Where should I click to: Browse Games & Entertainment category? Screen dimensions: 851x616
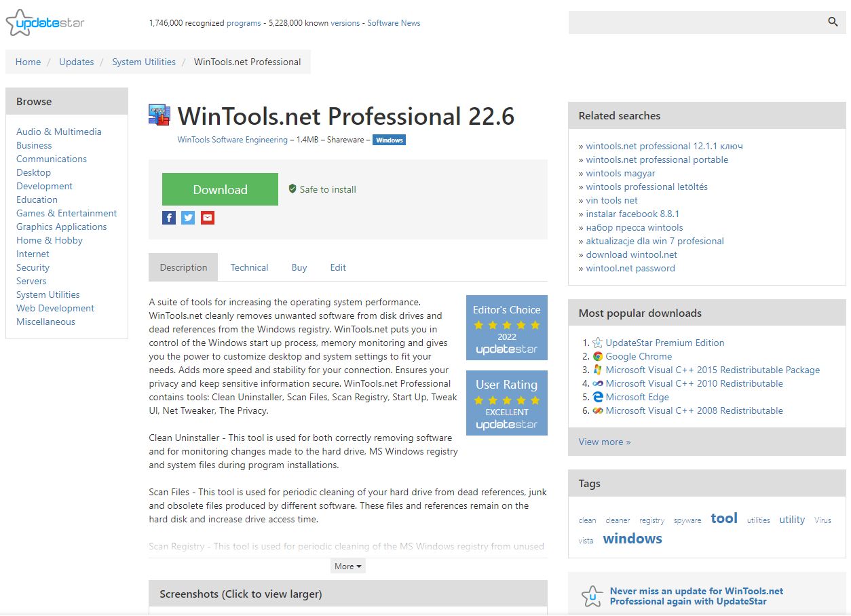(x=67, y=213)
